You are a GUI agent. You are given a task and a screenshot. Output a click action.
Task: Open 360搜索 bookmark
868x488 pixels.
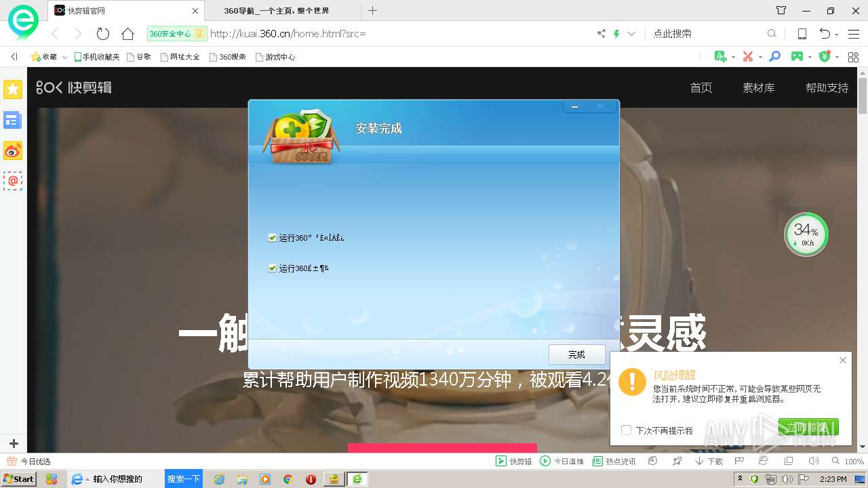(228, 57)
